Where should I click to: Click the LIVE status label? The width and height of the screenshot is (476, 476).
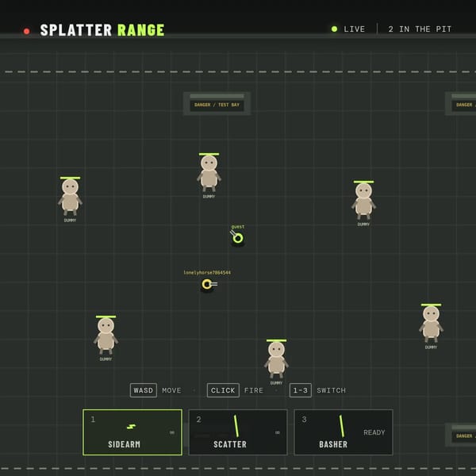[x=355, y=29]
